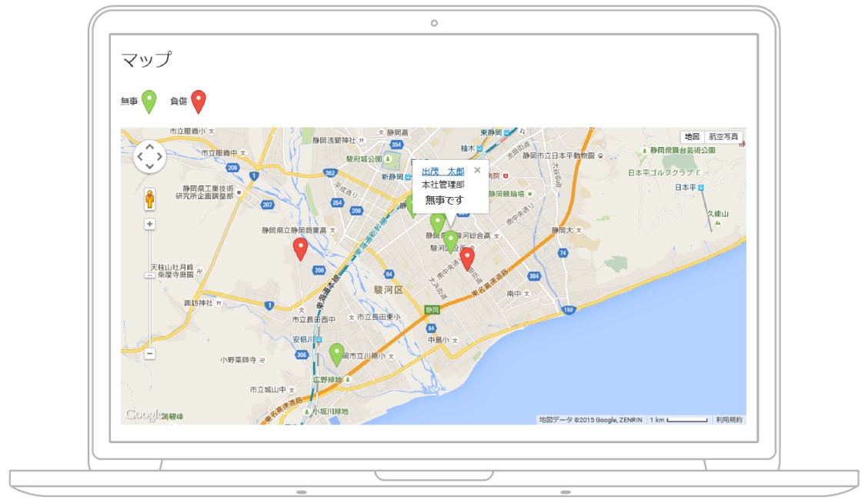Screen dimensions: 868x500
Task: Click the 市立服織中 school label
Action: coord(219,152)
